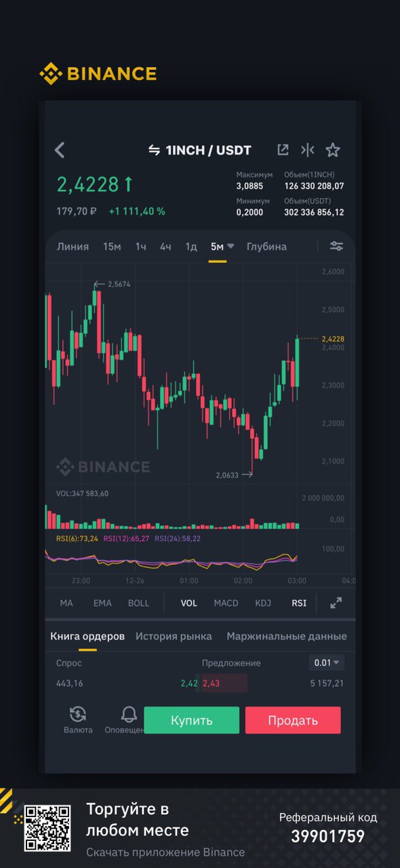This screenshot has width=400, height=868.
Task: Switch the chart to Линия view
Action: point(73,246)
